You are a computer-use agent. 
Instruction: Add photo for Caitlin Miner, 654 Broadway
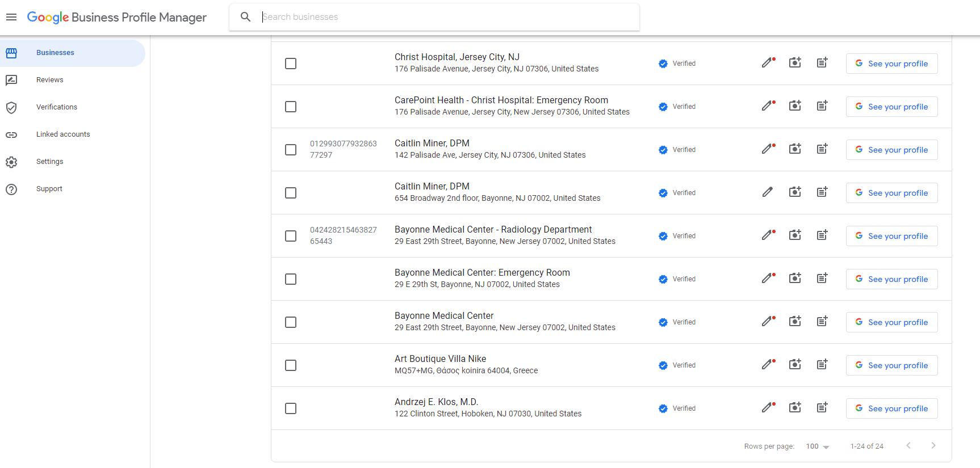click(795, 192)
